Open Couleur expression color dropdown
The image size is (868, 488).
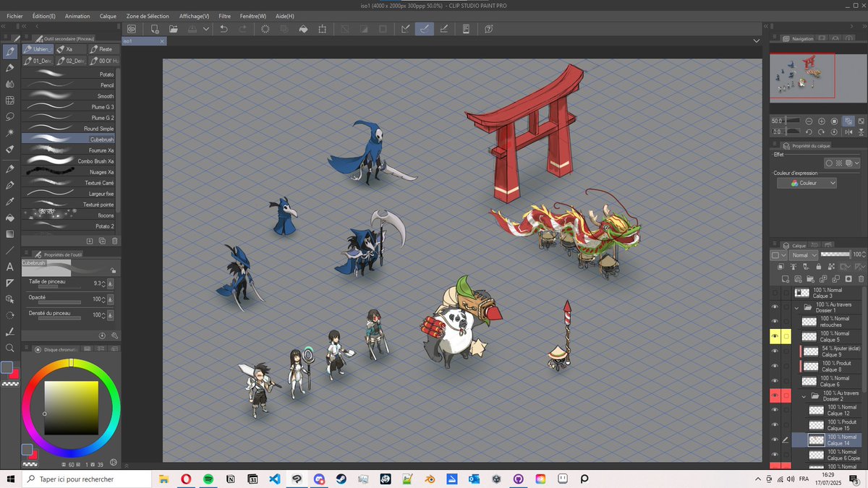coord(807,184)
